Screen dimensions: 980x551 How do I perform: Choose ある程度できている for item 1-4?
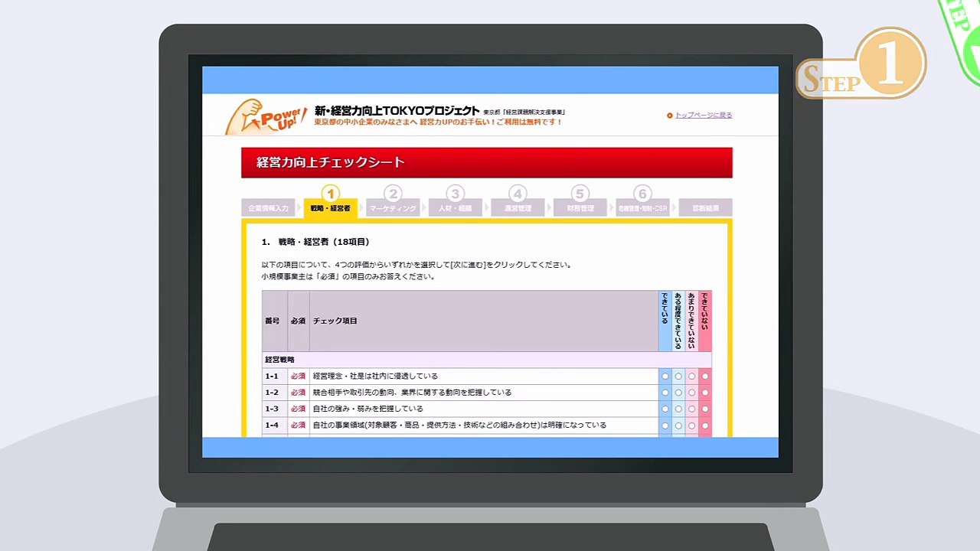678,425
